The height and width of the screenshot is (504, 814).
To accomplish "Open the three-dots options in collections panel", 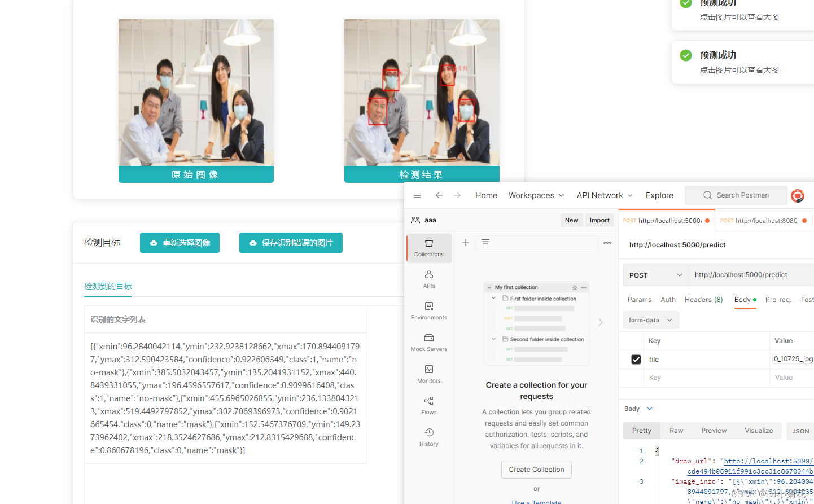I will pos(607,243).
